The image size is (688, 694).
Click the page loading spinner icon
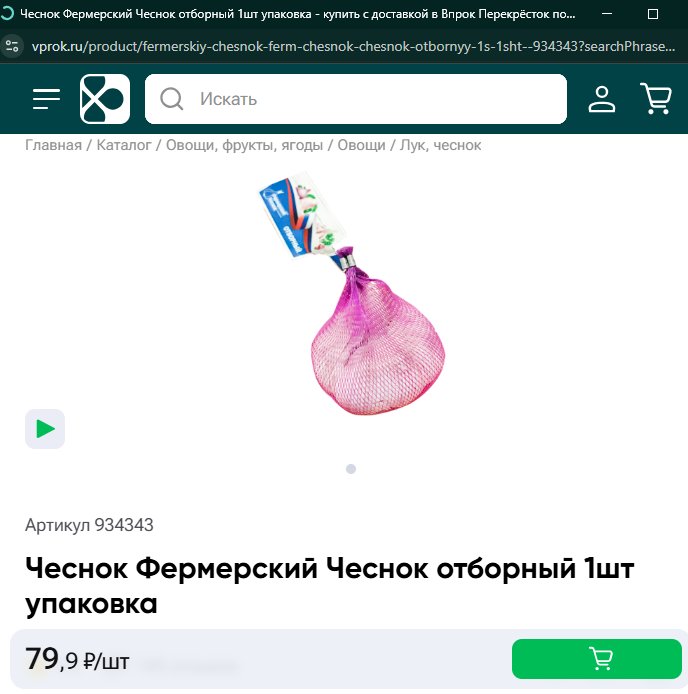click(x=8, y=14)
